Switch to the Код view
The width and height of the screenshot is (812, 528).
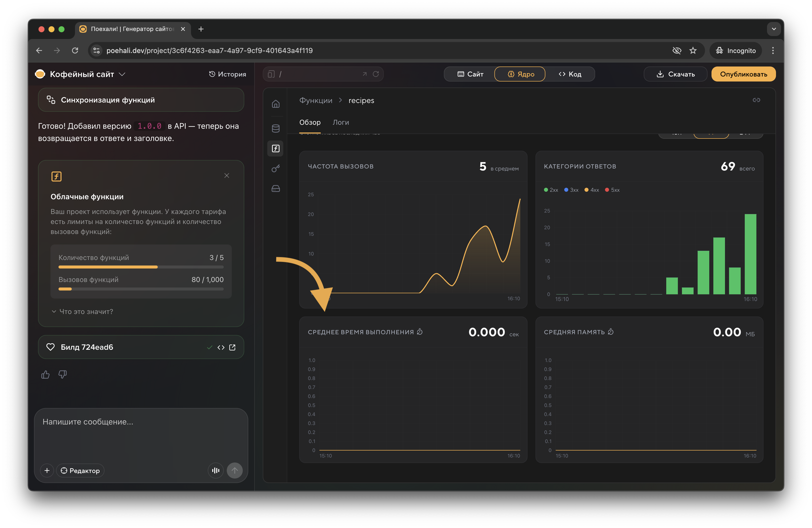click(x=570, y=74)
